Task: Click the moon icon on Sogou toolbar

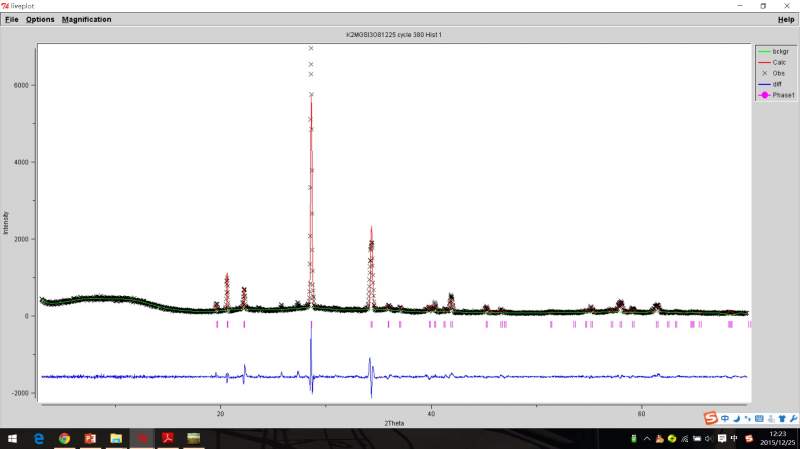Action: coord(736,419)
